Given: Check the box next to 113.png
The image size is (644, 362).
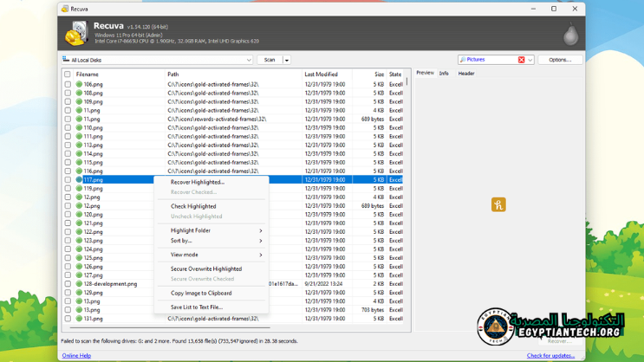Looking at the screenshot, I should coord(68,145).
